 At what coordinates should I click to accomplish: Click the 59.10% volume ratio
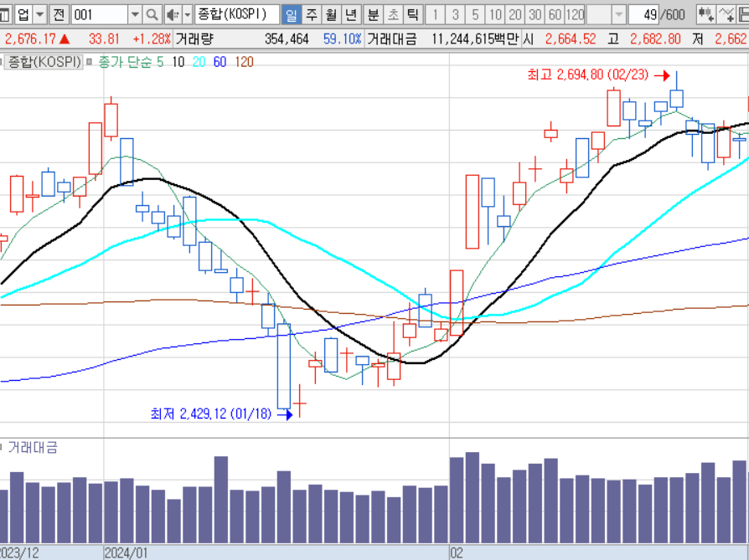tap(342, 39)
